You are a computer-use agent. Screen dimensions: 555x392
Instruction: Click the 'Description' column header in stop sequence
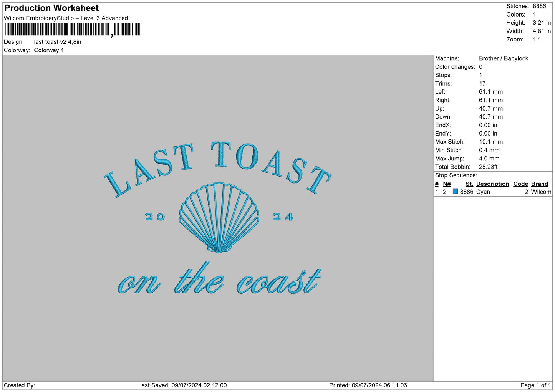click(x=492, y=184)
